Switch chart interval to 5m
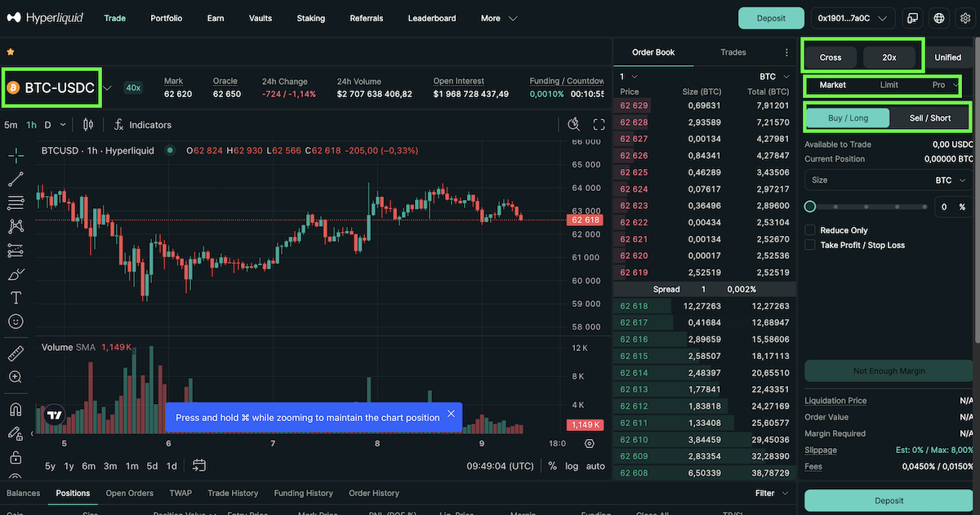 (x=11, y=125)
